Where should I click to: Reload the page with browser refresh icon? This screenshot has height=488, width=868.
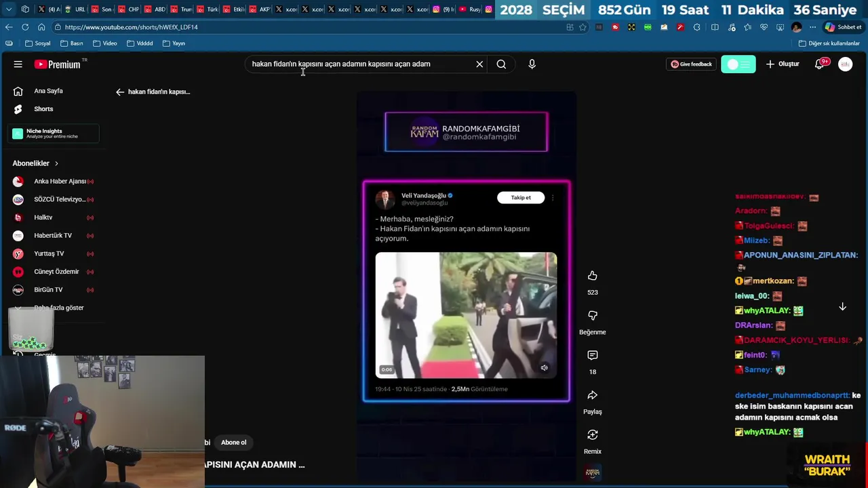tap(25, 27)
